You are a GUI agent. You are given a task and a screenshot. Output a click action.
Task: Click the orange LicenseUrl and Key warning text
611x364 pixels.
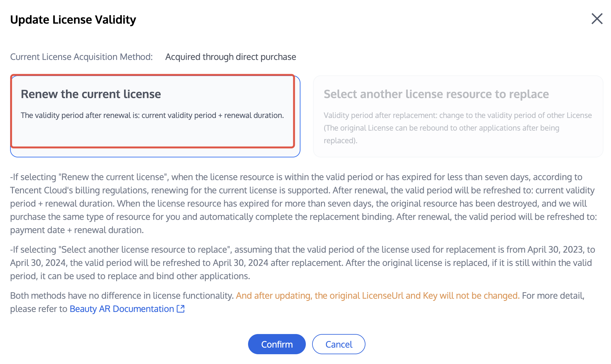click(377, 296)
